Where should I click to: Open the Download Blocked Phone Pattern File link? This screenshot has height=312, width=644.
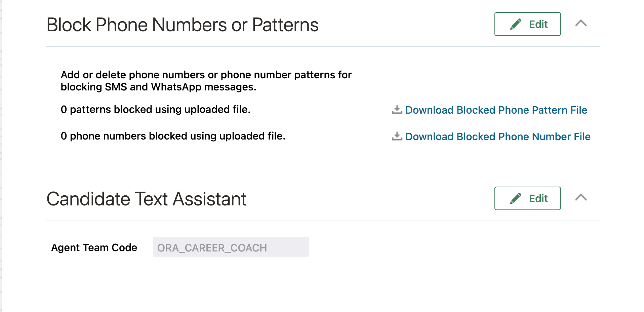496,110
